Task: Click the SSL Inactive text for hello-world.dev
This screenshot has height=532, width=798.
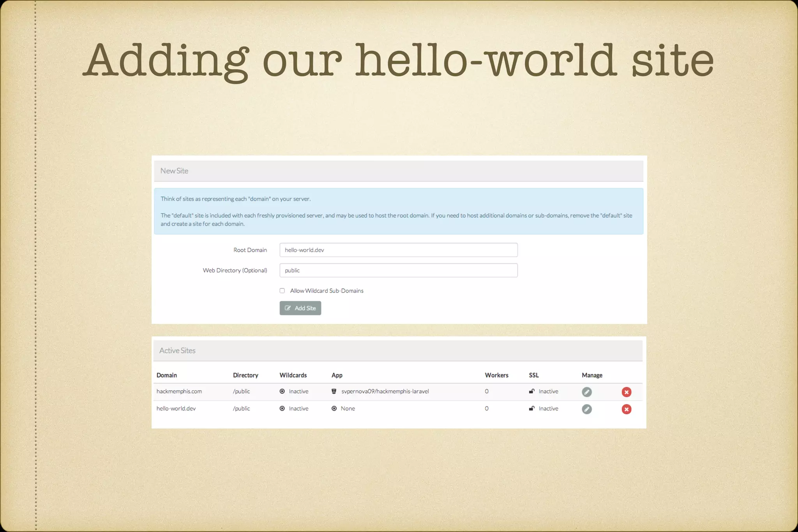Action: click(548, 408)
